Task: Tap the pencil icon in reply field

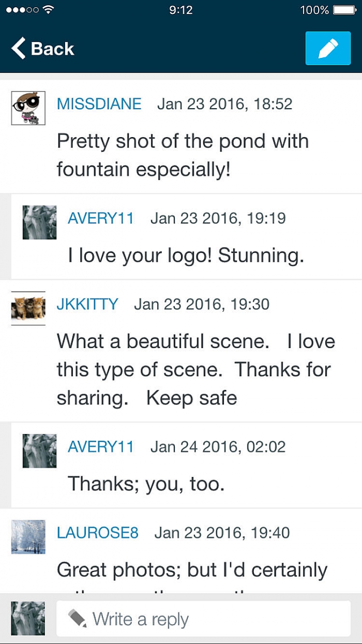Action: pyautogui.click(x=78, y=619)
